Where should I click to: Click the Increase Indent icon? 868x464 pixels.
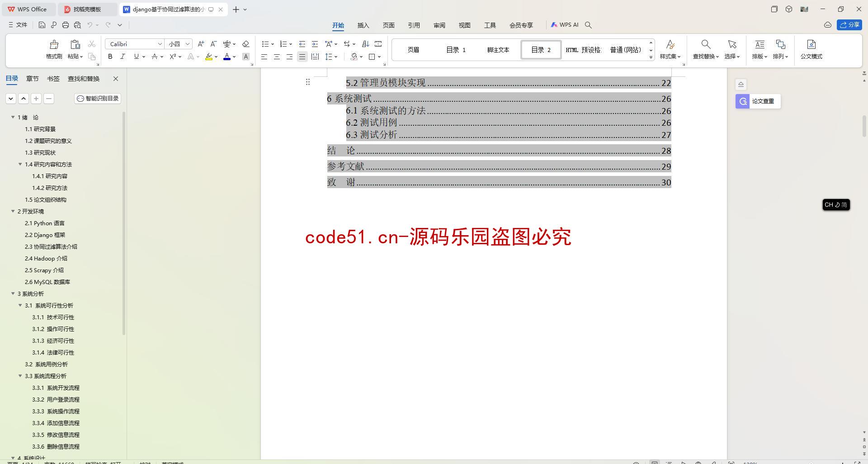tap(315, 44)
